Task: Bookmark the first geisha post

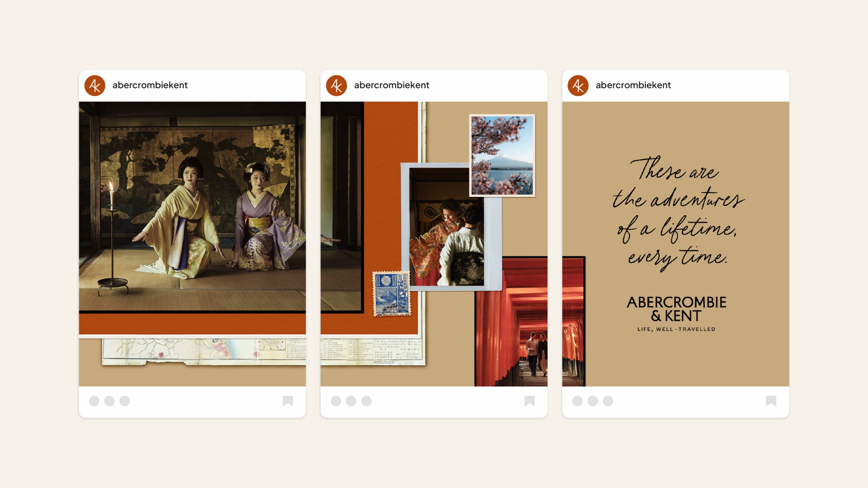Action: point(288,401)
